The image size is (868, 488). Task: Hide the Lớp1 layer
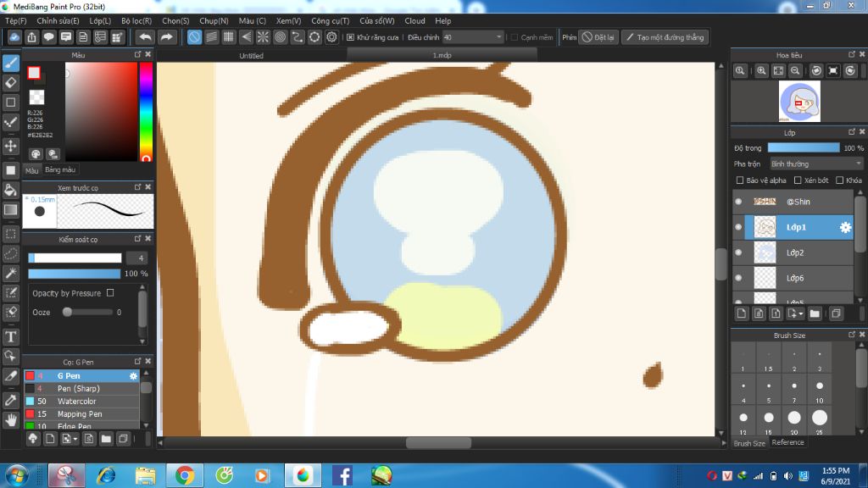coord(738,227)
